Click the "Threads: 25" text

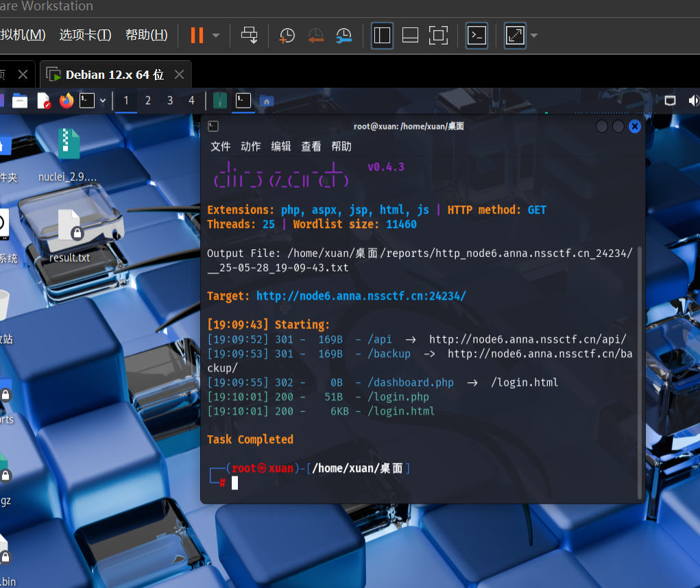[241, 224]
